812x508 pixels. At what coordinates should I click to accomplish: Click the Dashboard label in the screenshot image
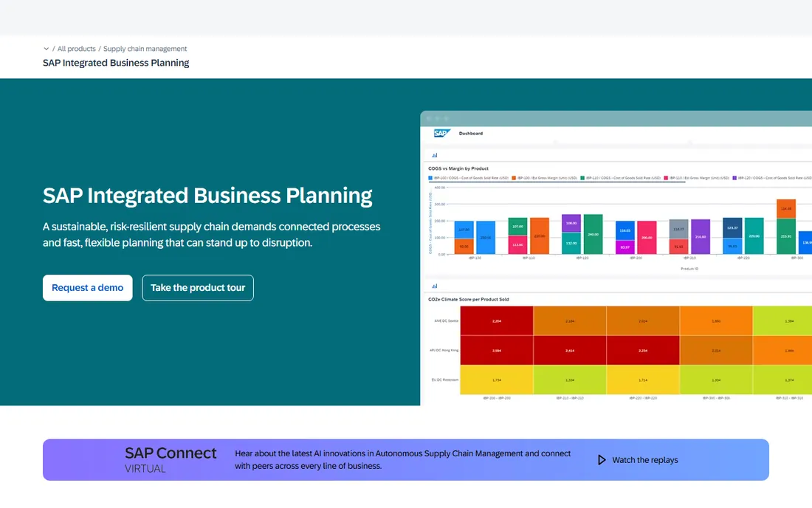[471, 134]
